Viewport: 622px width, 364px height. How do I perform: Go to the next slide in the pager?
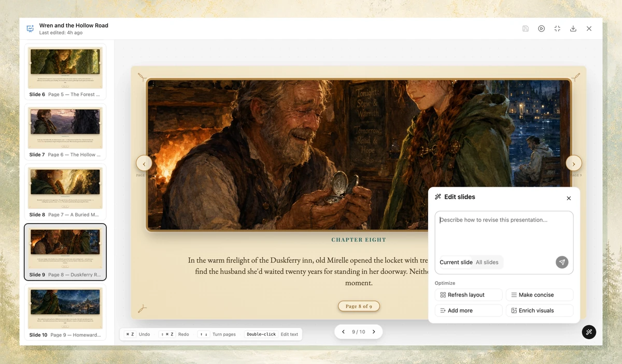pos(374,332)
